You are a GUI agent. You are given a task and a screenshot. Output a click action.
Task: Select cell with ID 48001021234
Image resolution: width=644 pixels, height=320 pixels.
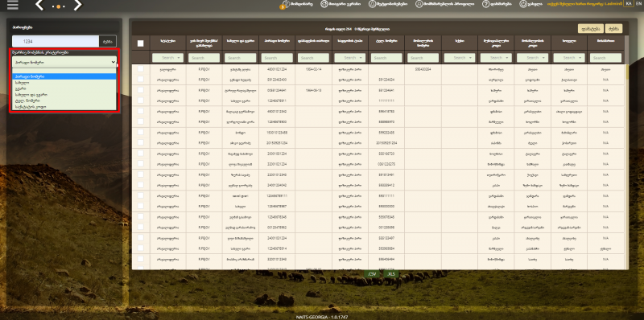pos(277,69)
